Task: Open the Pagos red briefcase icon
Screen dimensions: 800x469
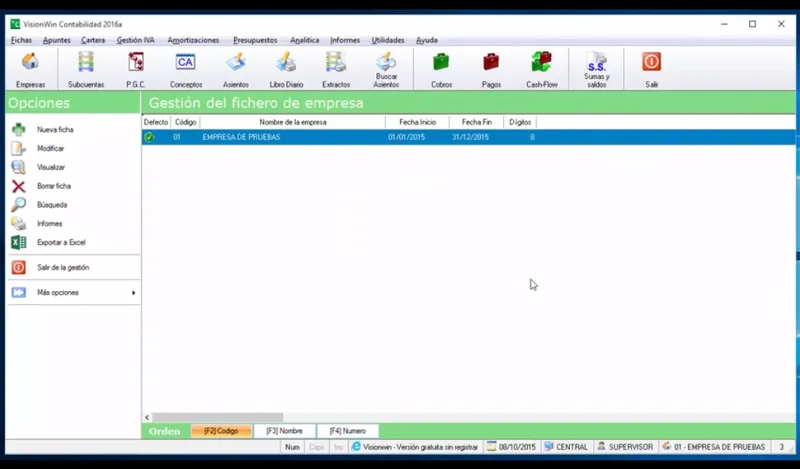Action: pos(491,69)
